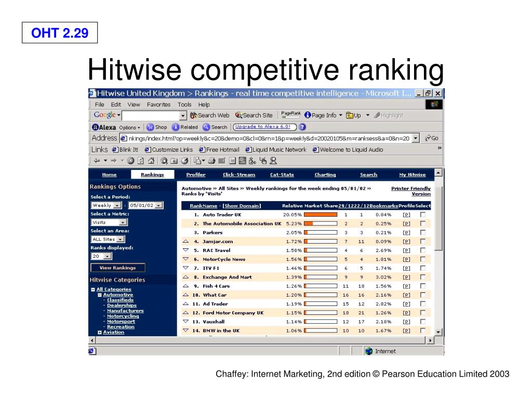
Task: Open the Printer Friendly Version link
Action: coord(411,191)
